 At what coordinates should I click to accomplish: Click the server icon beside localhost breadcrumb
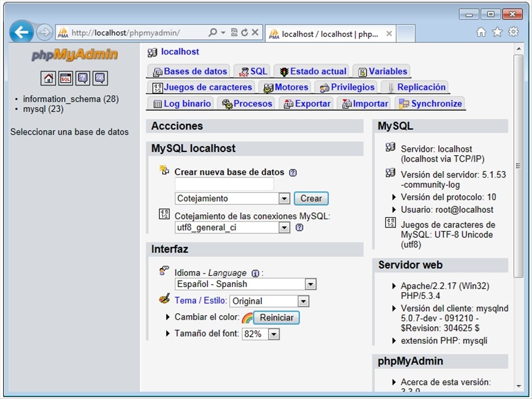pyautogui.click(x=152, y=52)
